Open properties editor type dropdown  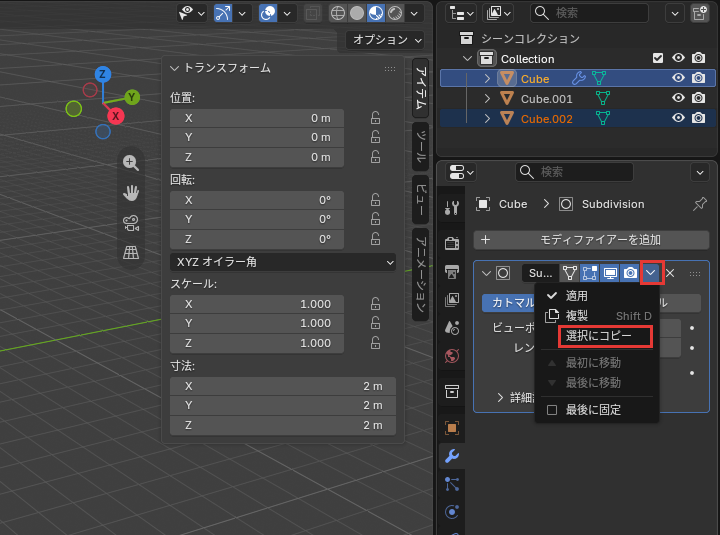click(461, 172)
